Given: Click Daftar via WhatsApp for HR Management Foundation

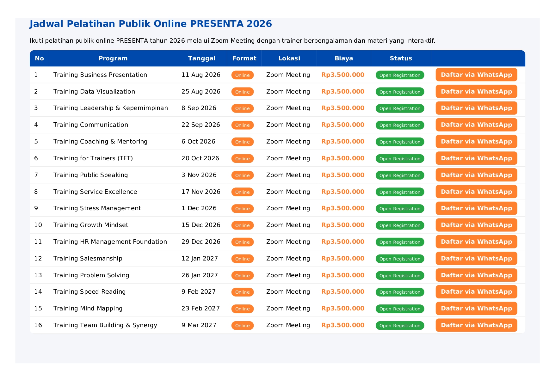Looking at the screenshot, I should [x=476, y=242].
